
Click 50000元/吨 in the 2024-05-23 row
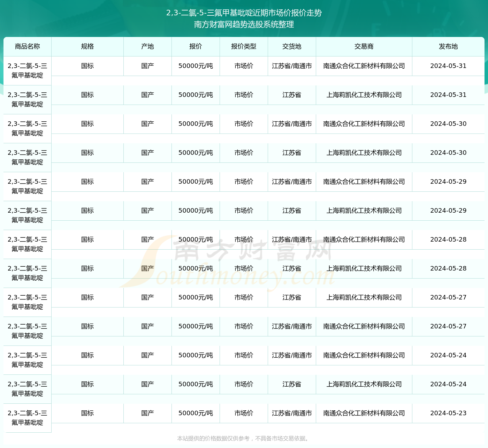pos(196,413)
